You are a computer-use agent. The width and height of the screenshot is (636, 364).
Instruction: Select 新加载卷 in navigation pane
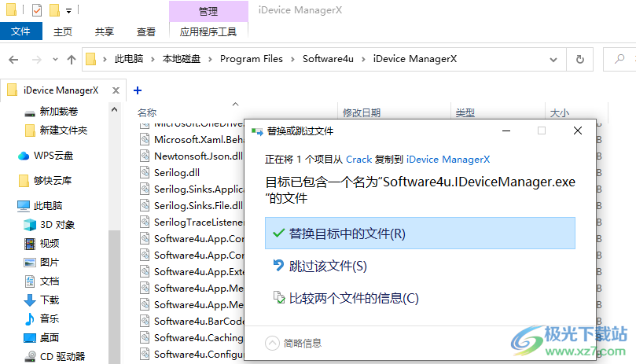(59, 111)
